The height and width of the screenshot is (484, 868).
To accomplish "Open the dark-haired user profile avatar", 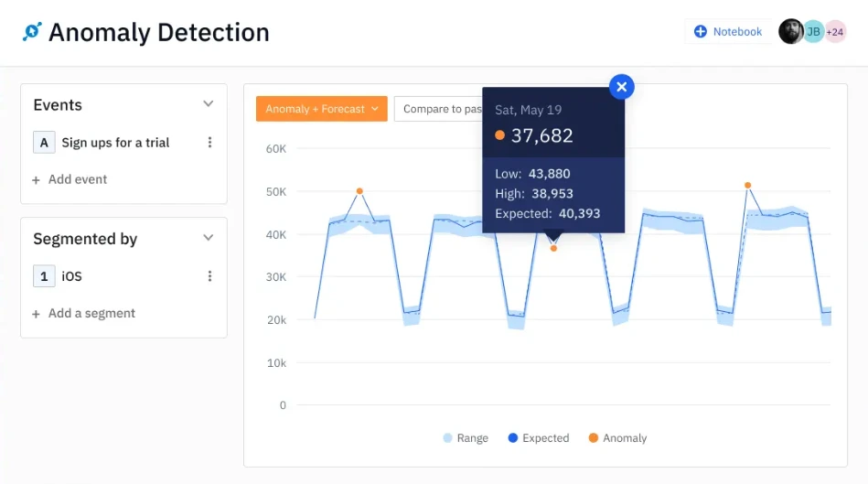I will (x=791, y=31).
